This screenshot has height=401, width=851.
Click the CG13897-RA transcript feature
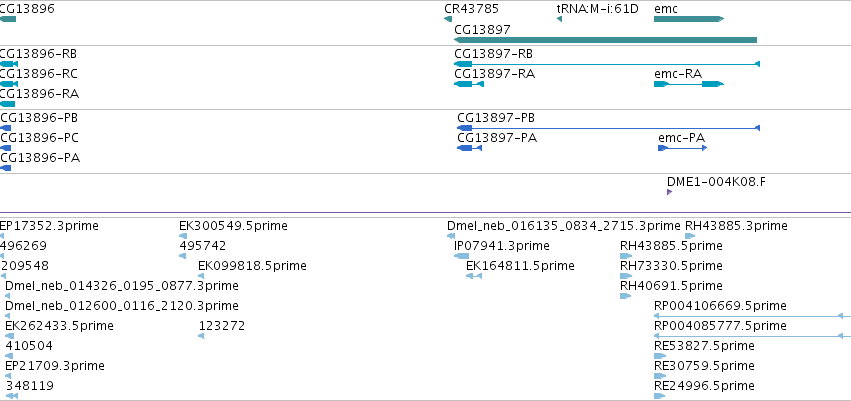pos(469,84)
